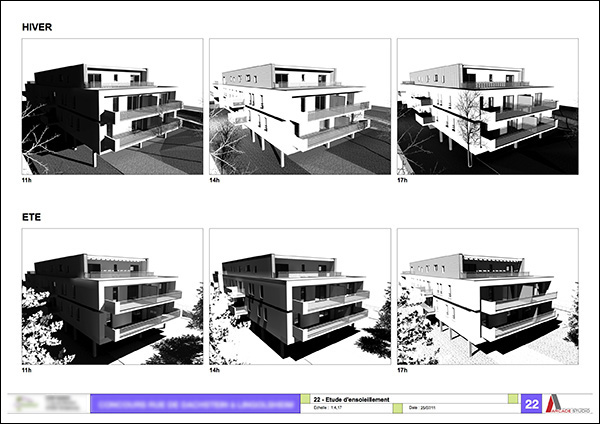Click the purple page number 22 box
The height and width of the screenshot is (424, 600).
534,404
